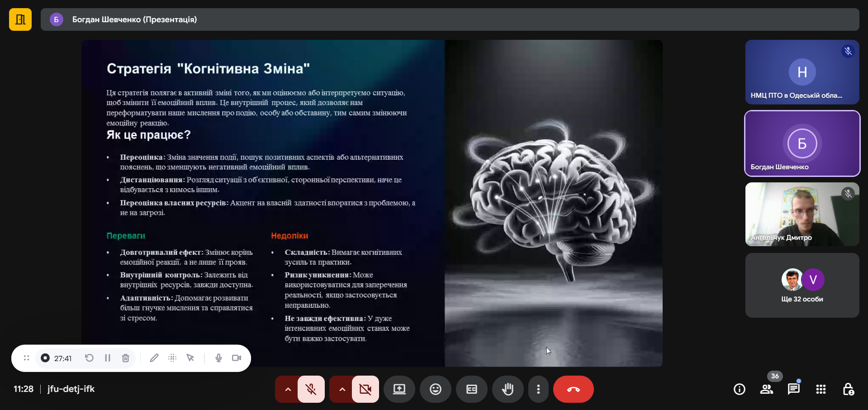Show participants list with 36 badge
The width and height of the screenshot is (868, 410).
click(x=767, y=389)
